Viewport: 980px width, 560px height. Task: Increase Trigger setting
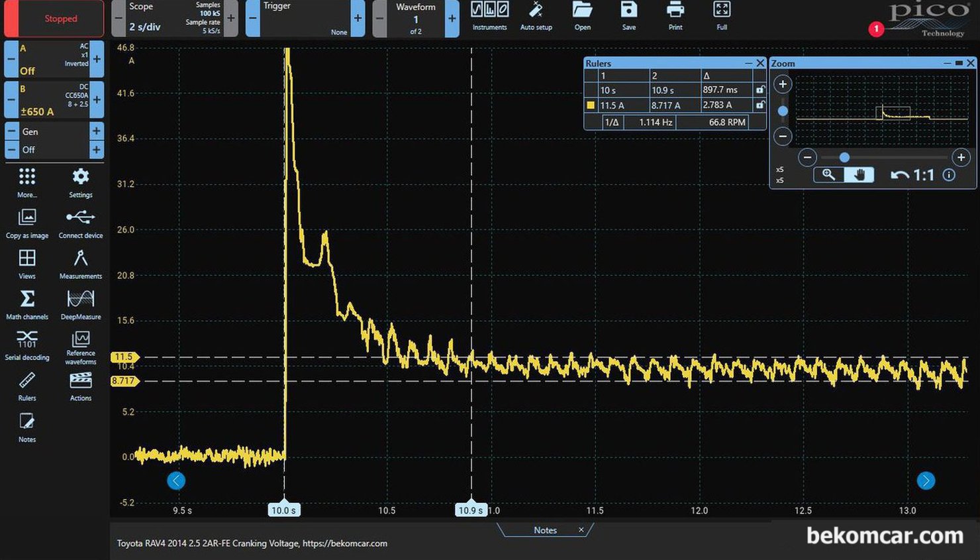(358, 18)
